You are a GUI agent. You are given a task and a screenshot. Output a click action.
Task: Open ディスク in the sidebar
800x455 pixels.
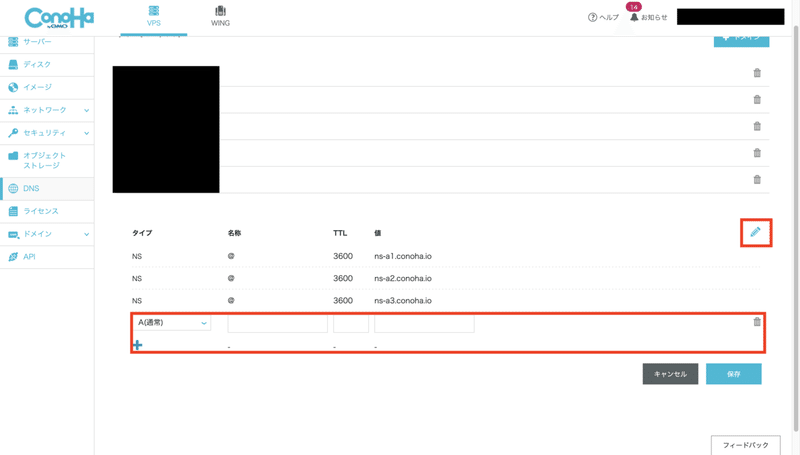point(47,65)
